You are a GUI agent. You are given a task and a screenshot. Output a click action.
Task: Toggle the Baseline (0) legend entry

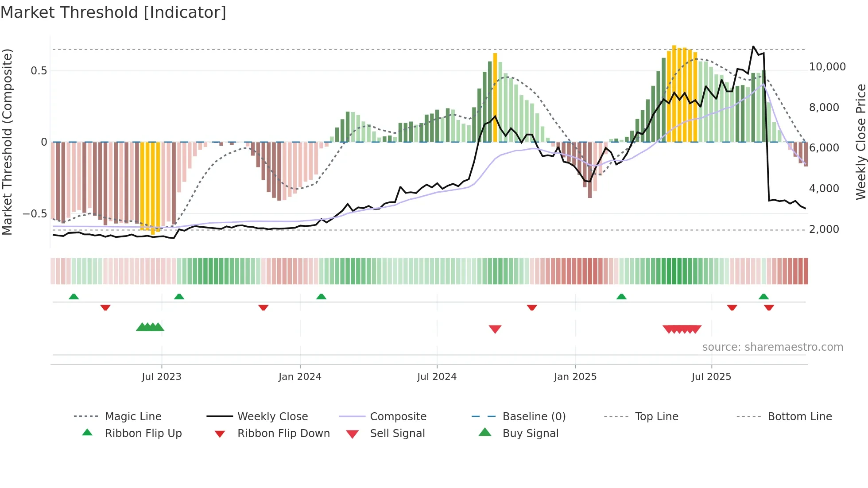pyautogui.click(x=534, y=417)
